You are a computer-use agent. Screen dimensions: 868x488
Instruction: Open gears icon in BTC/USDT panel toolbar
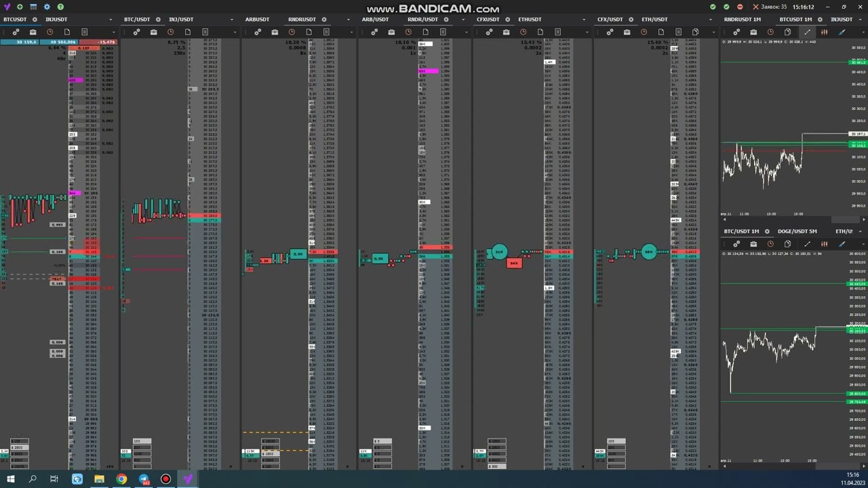coord(136,32)
